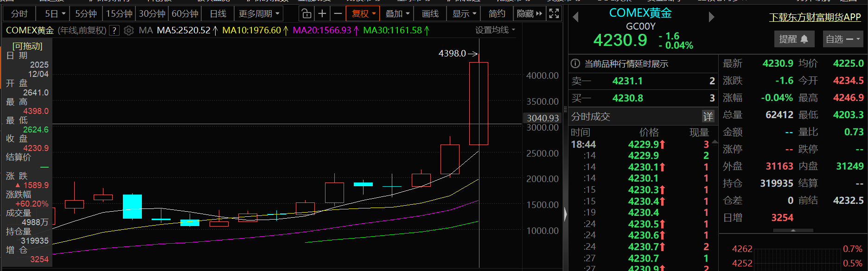Open the 自选 watchlist dropdown
This screenshot has height=271, width=868.
pos(842,39)
